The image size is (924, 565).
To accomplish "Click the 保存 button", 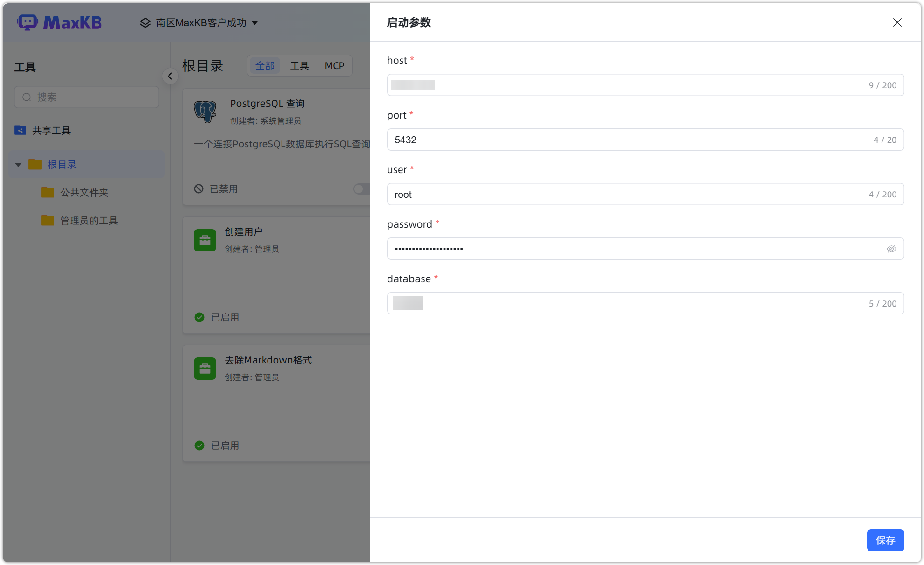I will coord(885,540).
